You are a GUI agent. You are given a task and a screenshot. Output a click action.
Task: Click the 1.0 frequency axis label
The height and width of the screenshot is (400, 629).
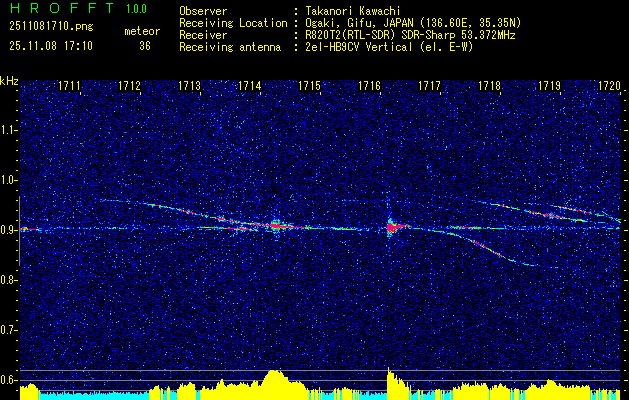(x=8, y=180)
